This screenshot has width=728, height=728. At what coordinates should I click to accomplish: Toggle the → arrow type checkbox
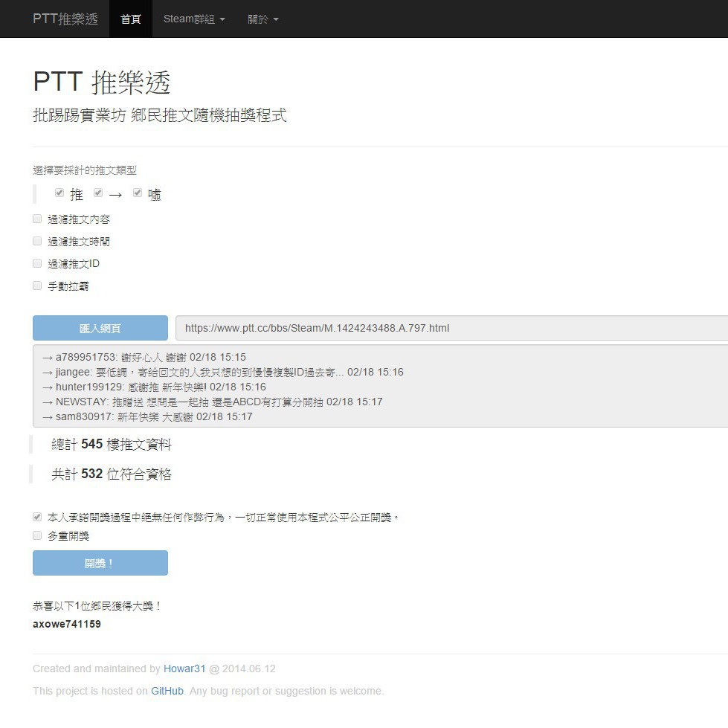(97, 193)
